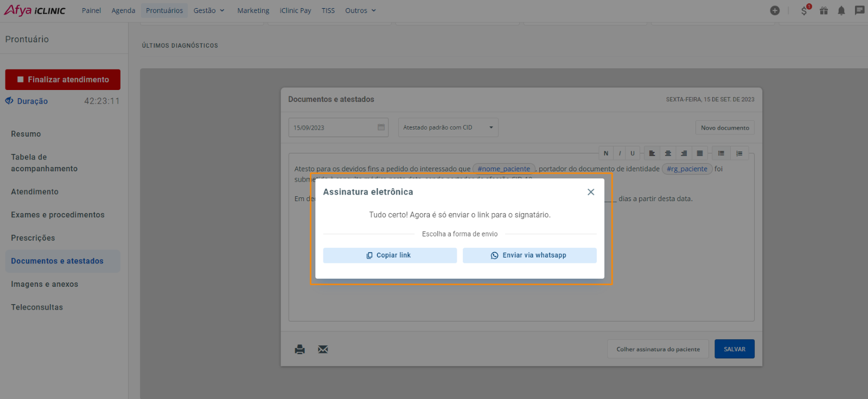Click Enviar via whatsapp button
The image size is (868, 399).
coord(529,255)
